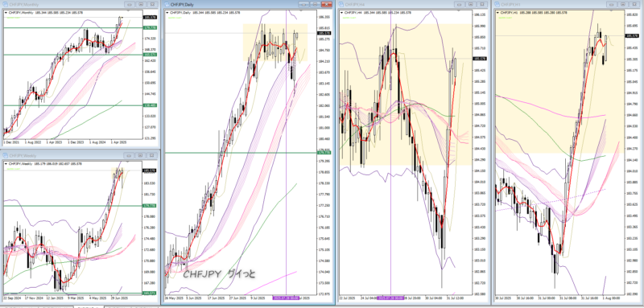This screenshot has width=644, height=308.
Task: Open the Weekly chart dropdown triangle
Action: 6,163
